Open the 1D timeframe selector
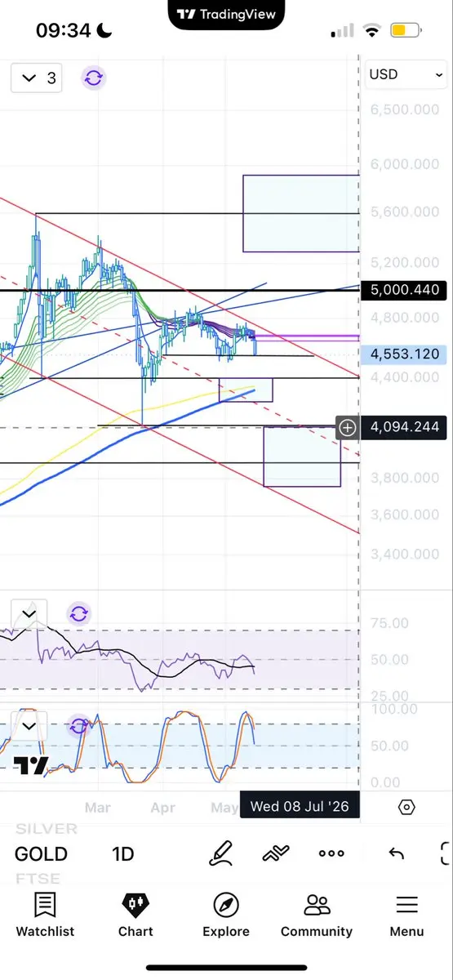453x980 pixels. coord(123,854)
